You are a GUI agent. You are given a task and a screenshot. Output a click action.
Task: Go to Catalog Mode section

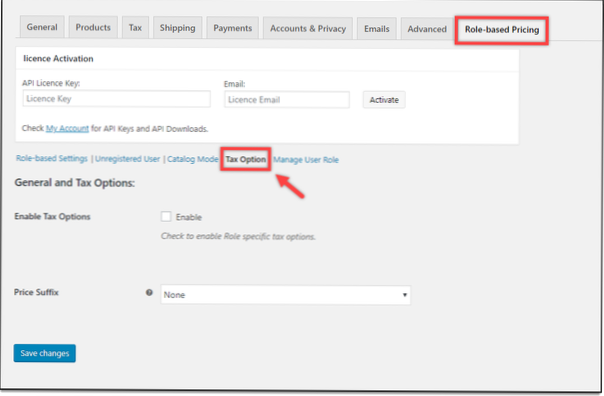pyautogui.click(x=193, y=159)
